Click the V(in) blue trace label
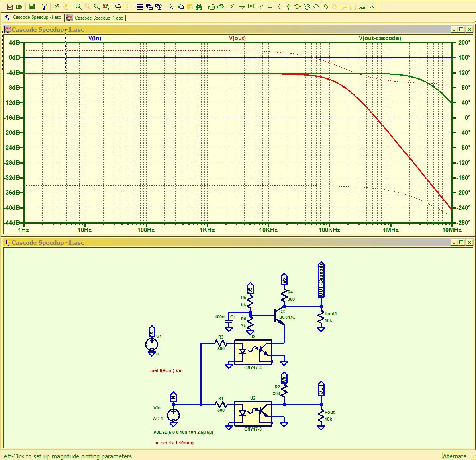Image resolution: width=476 pixels, height=460 pixels. click(95, 38)
